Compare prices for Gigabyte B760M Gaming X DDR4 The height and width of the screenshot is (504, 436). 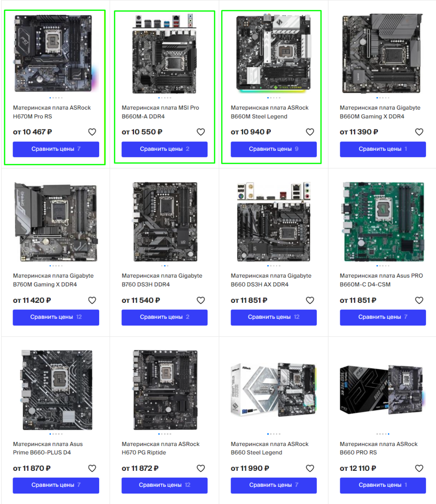(56, 317)
